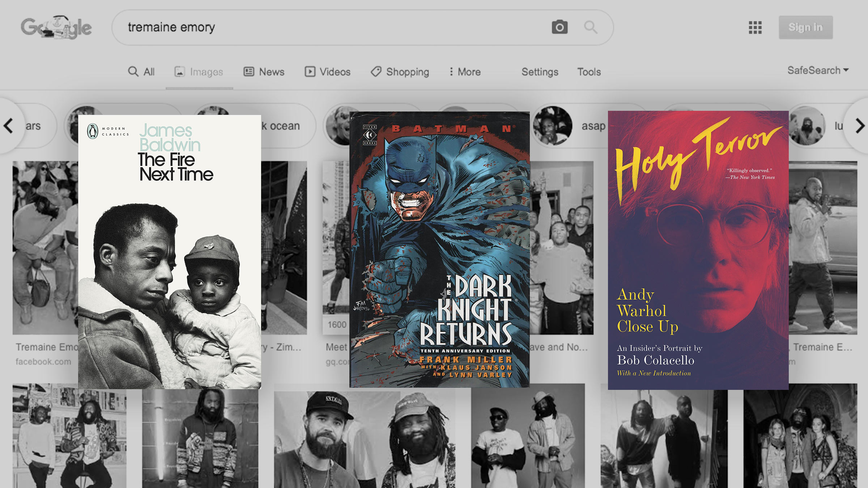This screenshot has width=868, height=488.
Task: Click the Shopping tag icon
Action: pyautogui.click(x=376, y=71)
